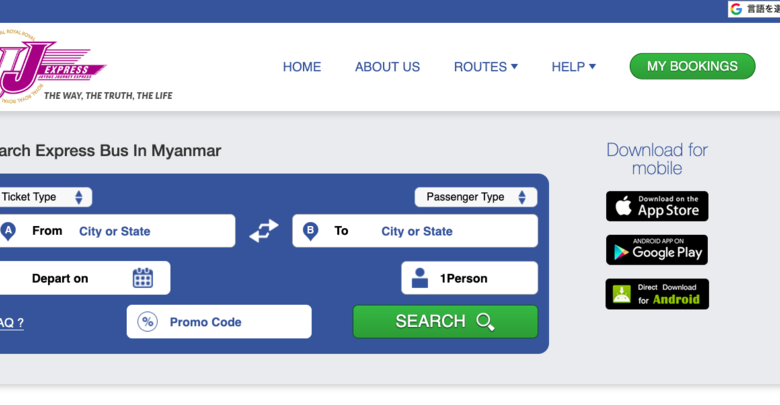Image resolution: width=780 pixels, height=405 pixels.
Task: Expand the Ticket Type dropdown
Action: pos(45,197)
